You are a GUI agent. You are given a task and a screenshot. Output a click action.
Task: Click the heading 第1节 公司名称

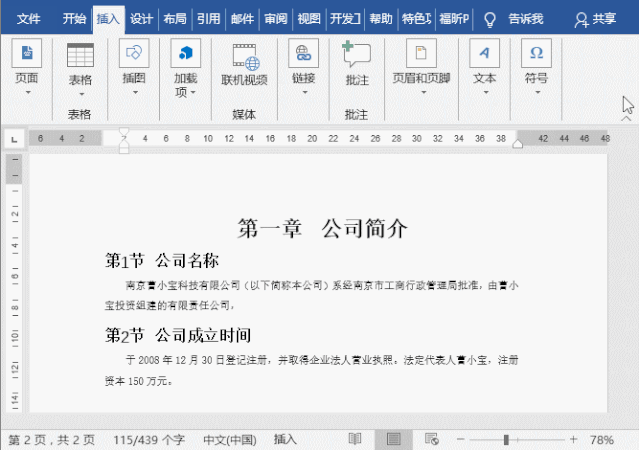(x=162, y=261)
